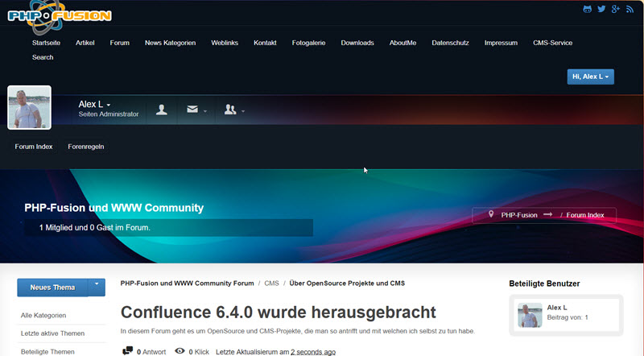Click Forum Index in banner breadcrumb

[x=585, y=215]
